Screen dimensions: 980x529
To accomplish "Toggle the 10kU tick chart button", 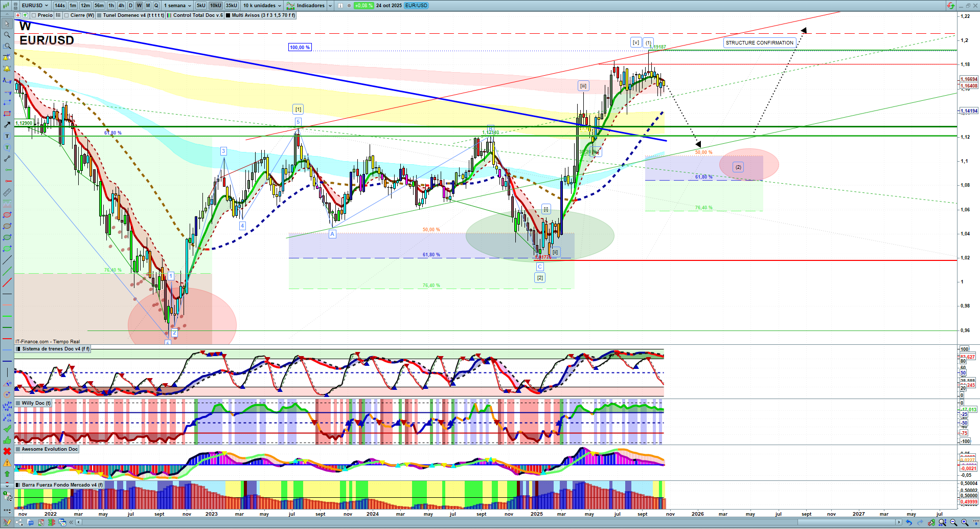I will pyautogui.click(x=216, y=6).
